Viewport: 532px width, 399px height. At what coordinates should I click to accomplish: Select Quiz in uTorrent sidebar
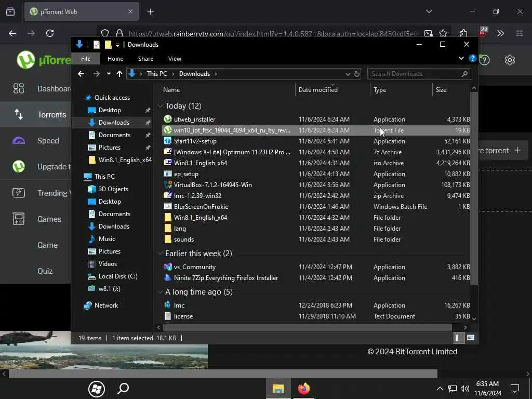(36, 271)
